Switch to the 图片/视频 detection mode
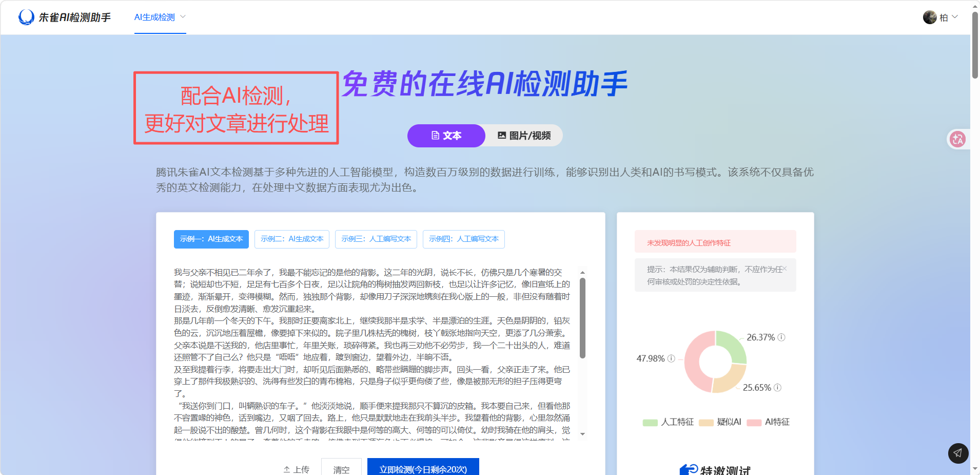The image size is (980, 475). (x=524, y=136)
